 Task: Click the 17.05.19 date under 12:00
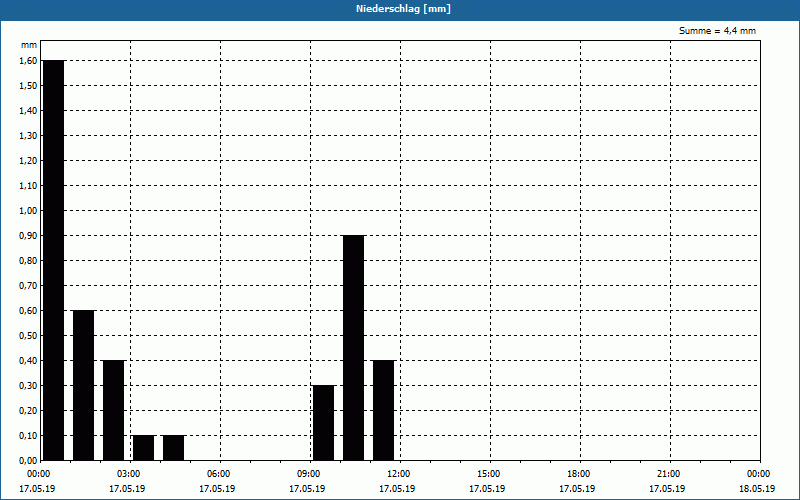click(x=397, y=489)
